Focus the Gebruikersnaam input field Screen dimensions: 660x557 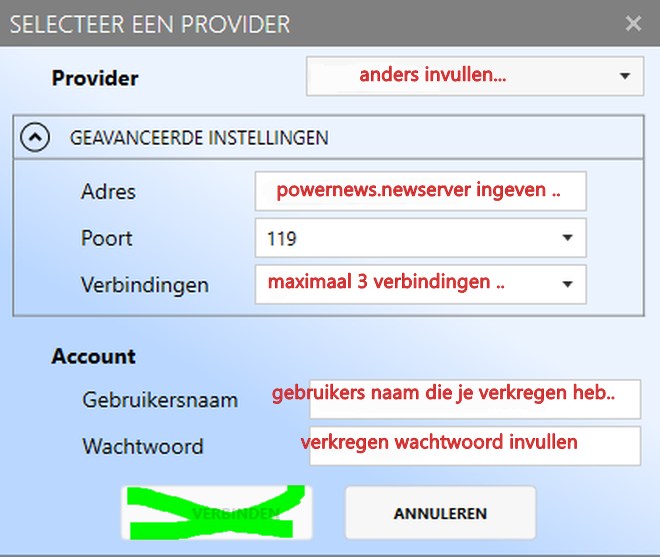[475, 399]
